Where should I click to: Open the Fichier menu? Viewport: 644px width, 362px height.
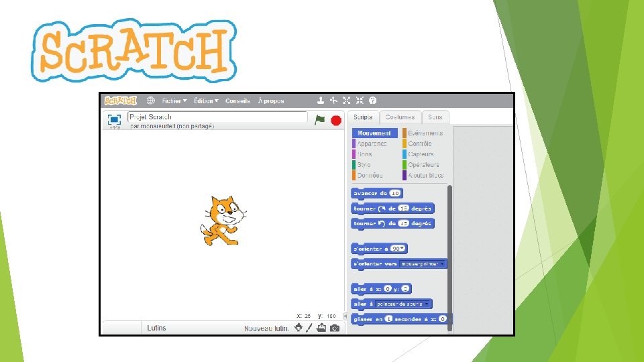click(174, 101)
